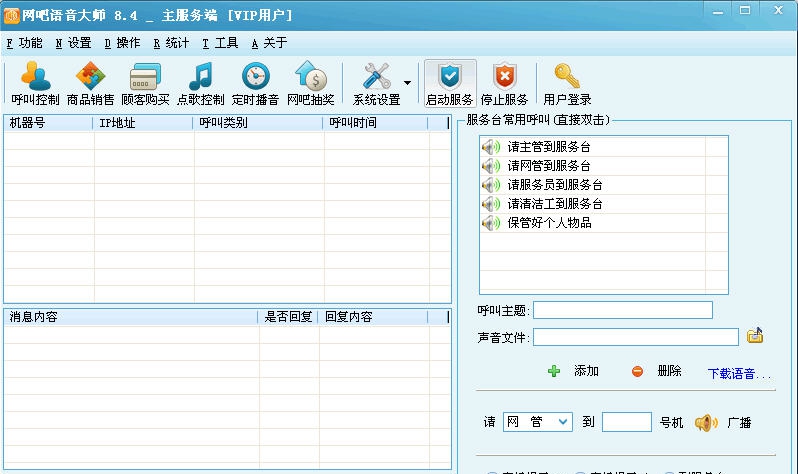Click the 消息内容 column header

click(x=131, y=317)
